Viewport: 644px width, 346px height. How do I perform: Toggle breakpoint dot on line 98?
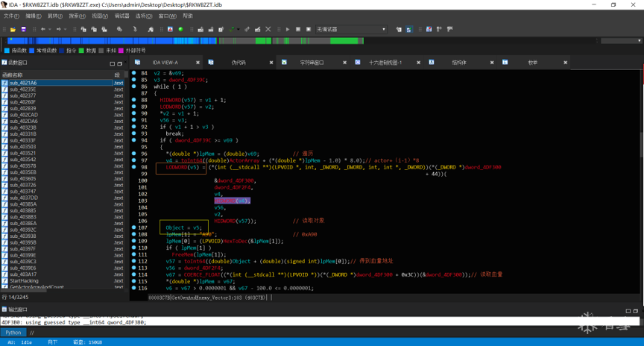[x=134, y=167]
